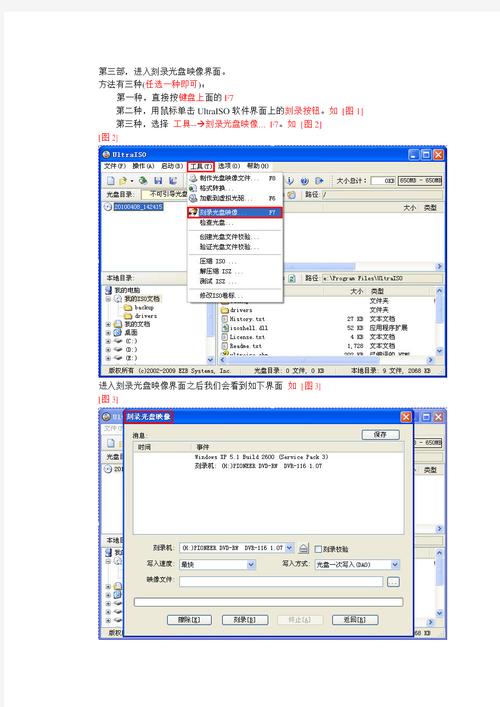Choose 压缩 ISO menu entry
This screenshot has width=500, height=707.
(235, 262)
